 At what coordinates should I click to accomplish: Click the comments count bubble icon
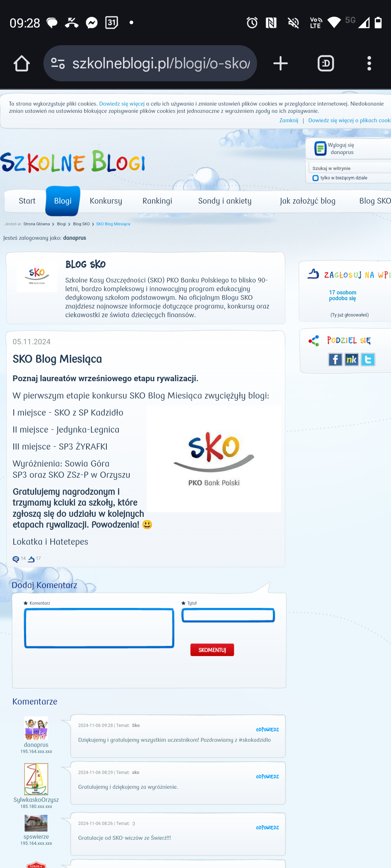pyautogui.click(x=16, y=559)
